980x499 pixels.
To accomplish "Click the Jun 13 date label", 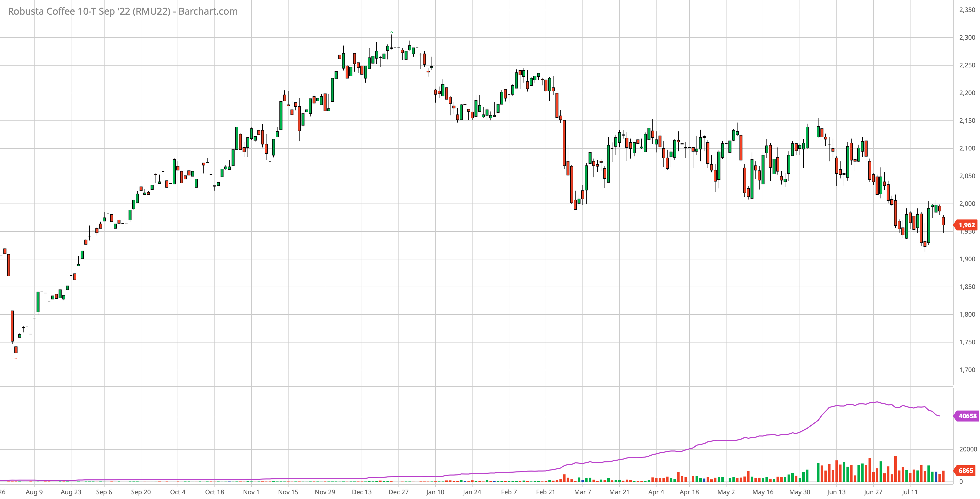I will point(836,492).
